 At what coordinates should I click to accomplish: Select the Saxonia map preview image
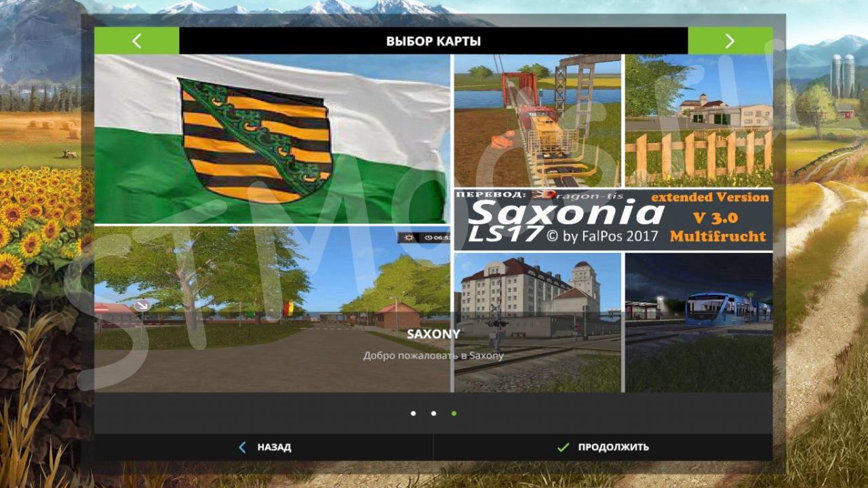tap(433, 223)
